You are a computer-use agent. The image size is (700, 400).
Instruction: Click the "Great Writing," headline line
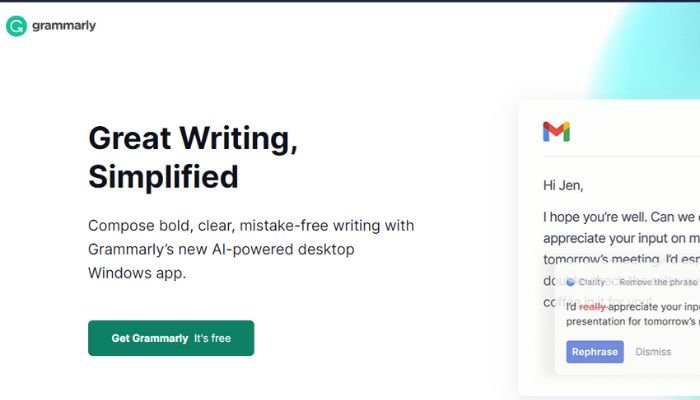click(x=192, y=137)
